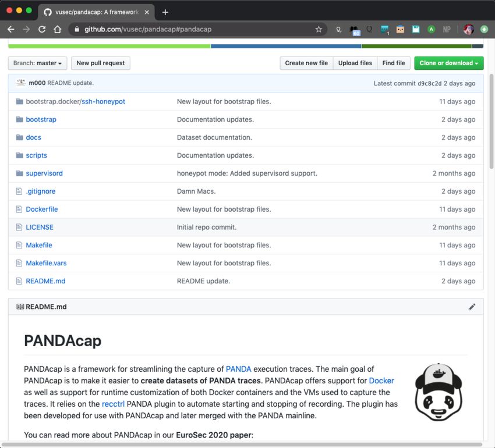Click the dark green language bar segment

417,47
